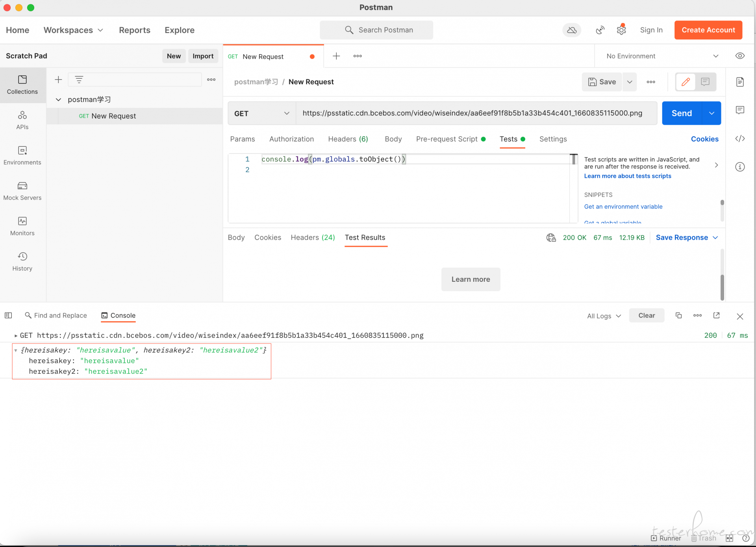756x547 pixels.
Task: Close the console pane
Action: click(x=740, y=316)
